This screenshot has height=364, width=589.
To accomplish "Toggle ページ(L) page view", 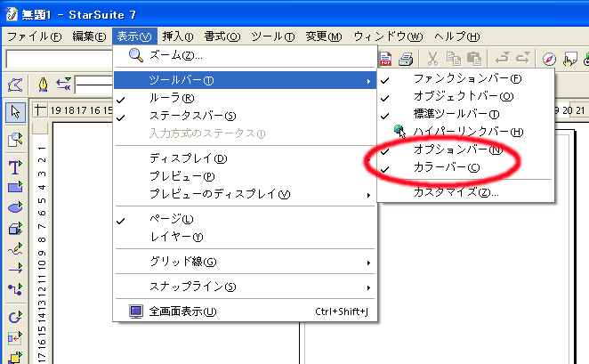I will 245,219.
